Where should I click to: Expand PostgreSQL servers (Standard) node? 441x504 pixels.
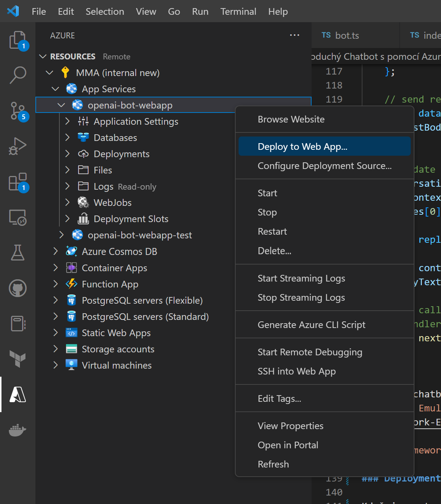[55, 316]
